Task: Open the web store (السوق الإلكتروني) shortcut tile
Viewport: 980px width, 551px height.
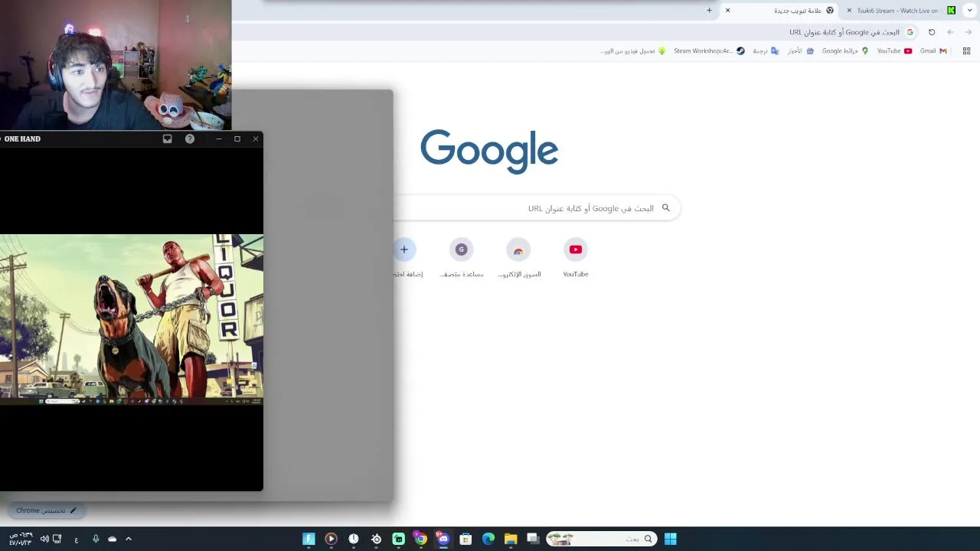Action: click(x=519, y=258)
